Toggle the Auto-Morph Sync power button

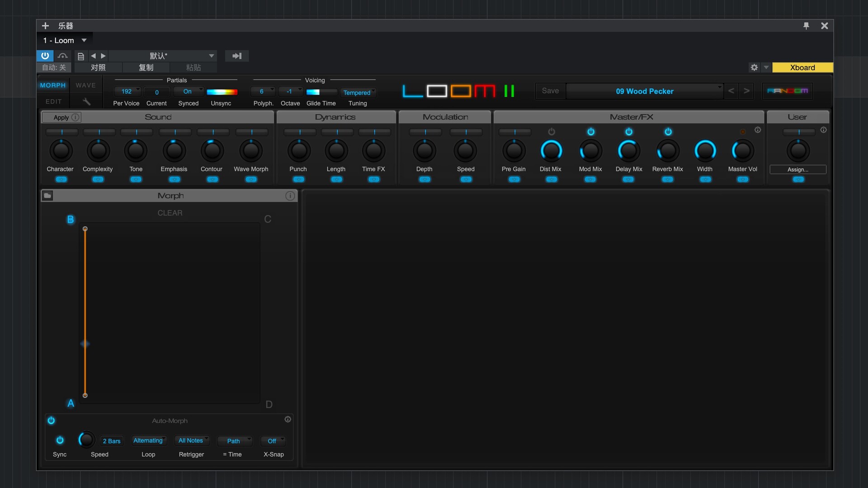[60, 440]
